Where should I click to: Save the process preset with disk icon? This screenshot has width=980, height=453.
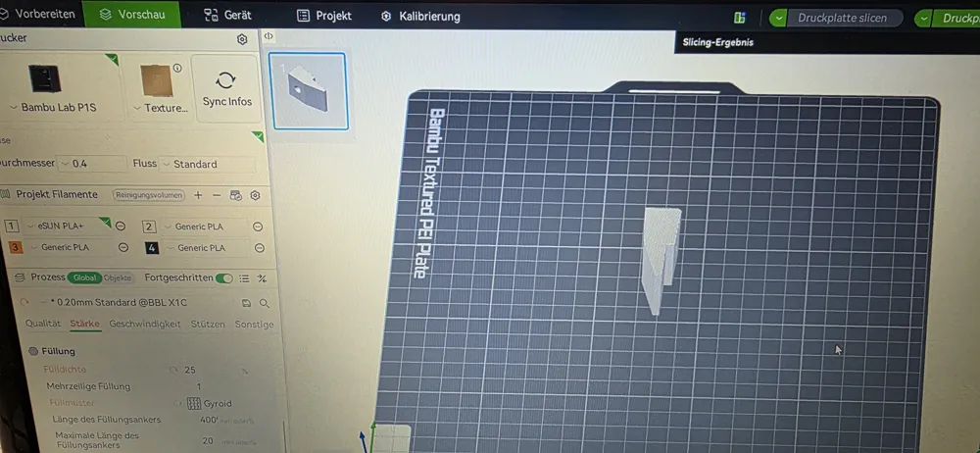pos(246,303)
